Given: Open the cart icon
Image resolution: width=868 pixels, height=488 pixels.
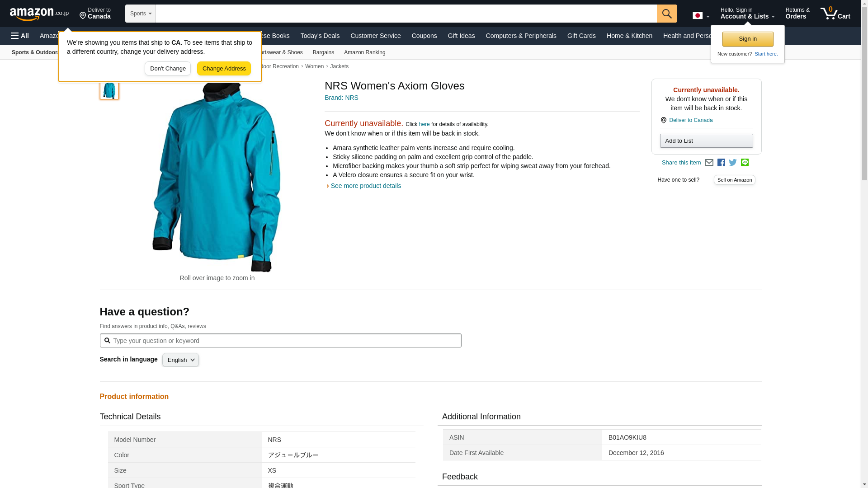Looking at the screenshot, I should pos(835,14).
